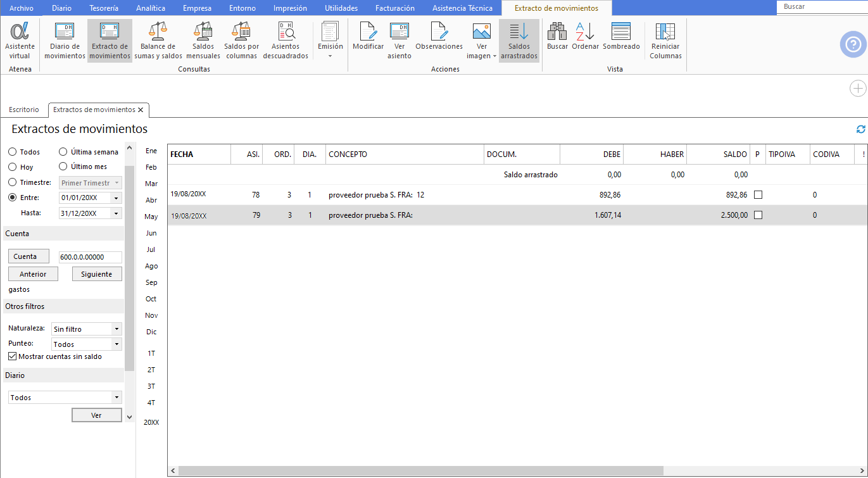Select the Hoy radio button

pos(12,167)
